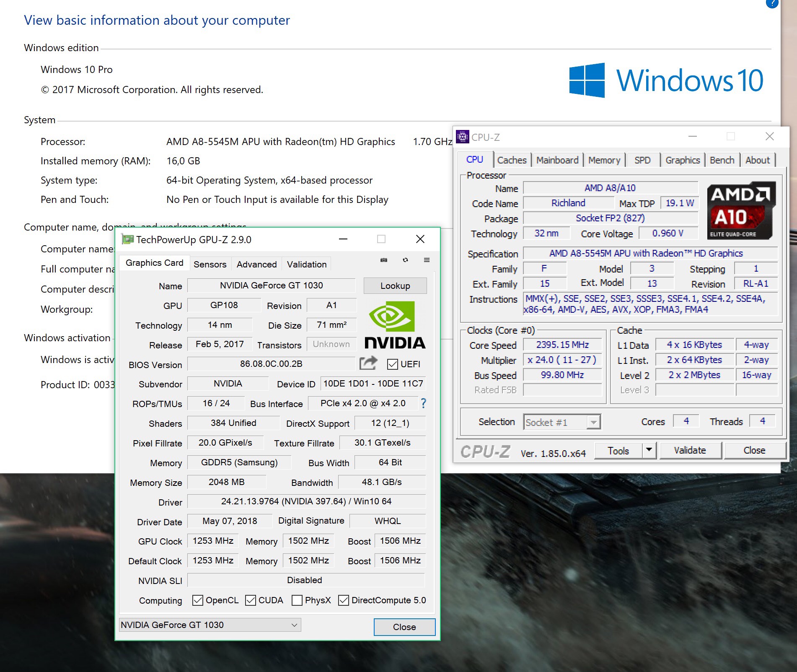
Task: Select the GPU-Z Graphics Card tab
Action: pos(154,263)
